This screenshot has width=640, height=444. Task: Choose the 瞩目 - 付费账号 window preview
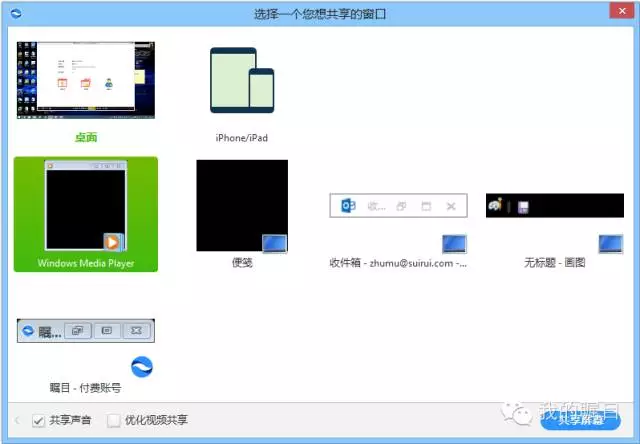[86, 331]
